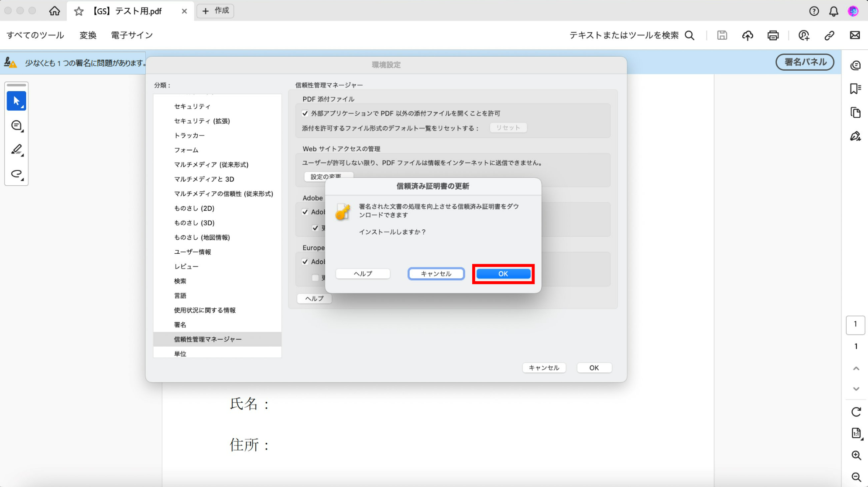Expand the selection tool options arrow
Viewport: 868px width, 487px height.
pyautogui.click(x=22, y=106)
